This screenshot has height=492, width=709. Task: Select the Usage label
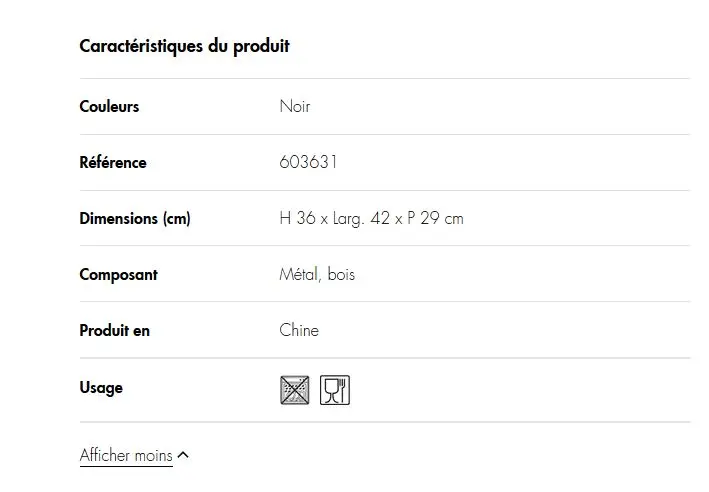pos(101,388)
